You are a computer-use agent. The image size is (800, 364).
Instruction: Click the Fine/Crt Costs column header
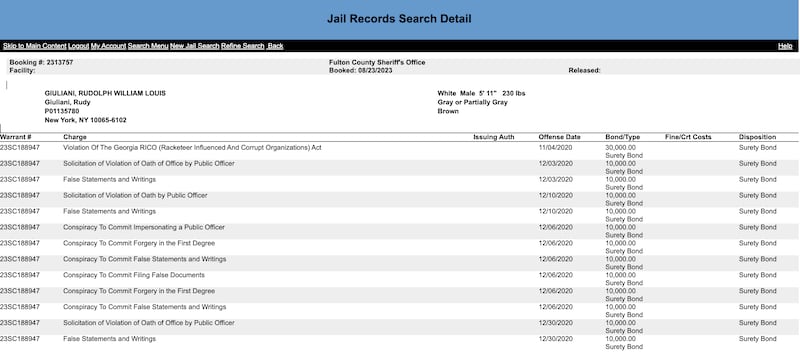click(x=688, y=137)
